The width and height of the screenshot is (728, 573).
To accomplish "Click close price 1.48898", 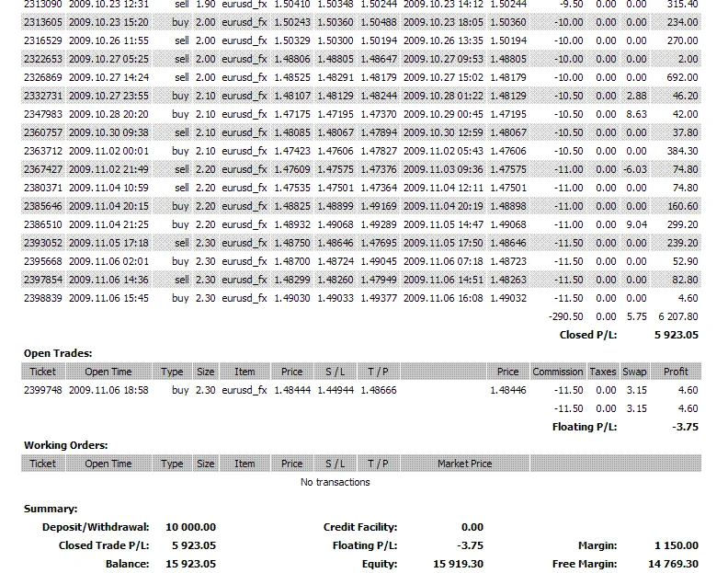I will [508, 206].
